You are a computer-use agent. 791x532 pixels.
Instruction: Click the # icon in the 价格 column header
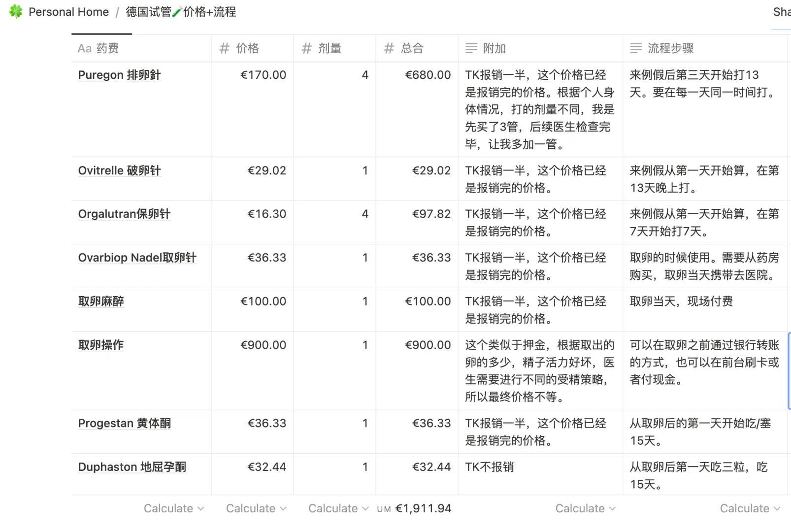[224, 48]
